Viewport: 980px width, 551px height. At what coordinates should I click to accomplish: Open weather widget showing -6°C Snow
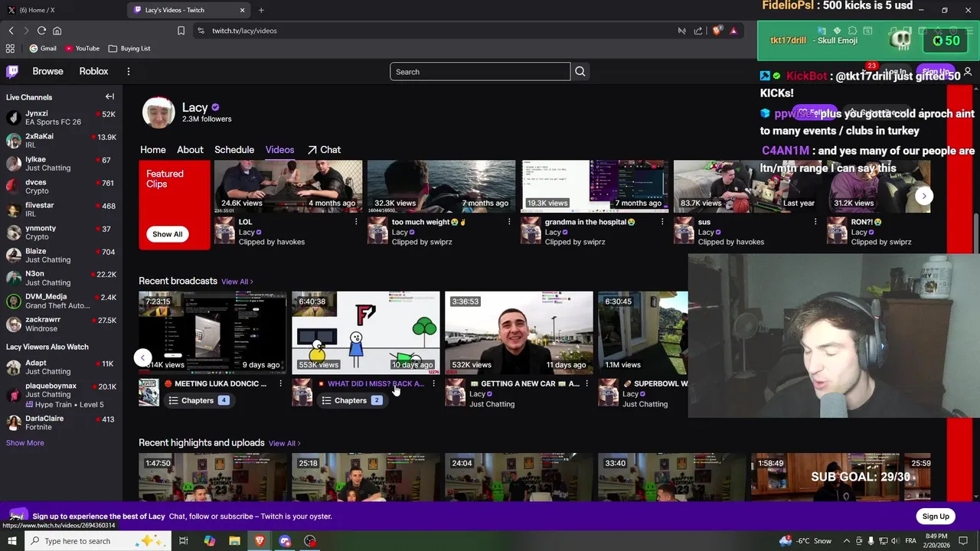click(805, 541)
